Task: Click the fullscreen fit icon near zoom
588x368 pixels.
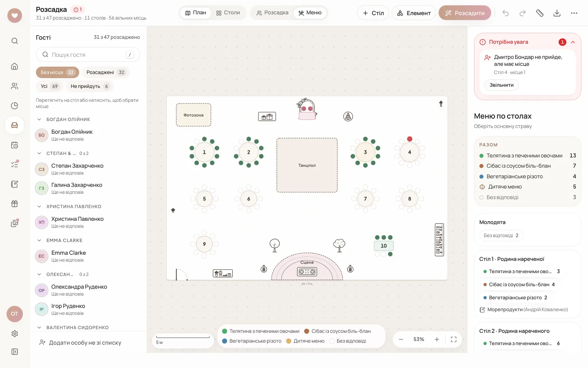Action: [x=454, y=339]
